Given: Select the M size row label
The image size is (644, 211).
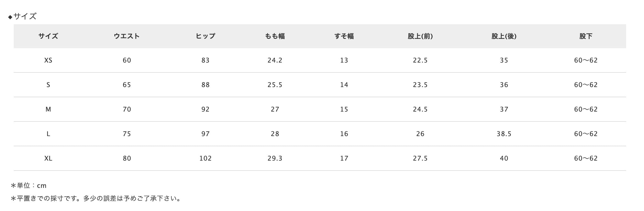Looking at the screenshot, I should (48, 109).
